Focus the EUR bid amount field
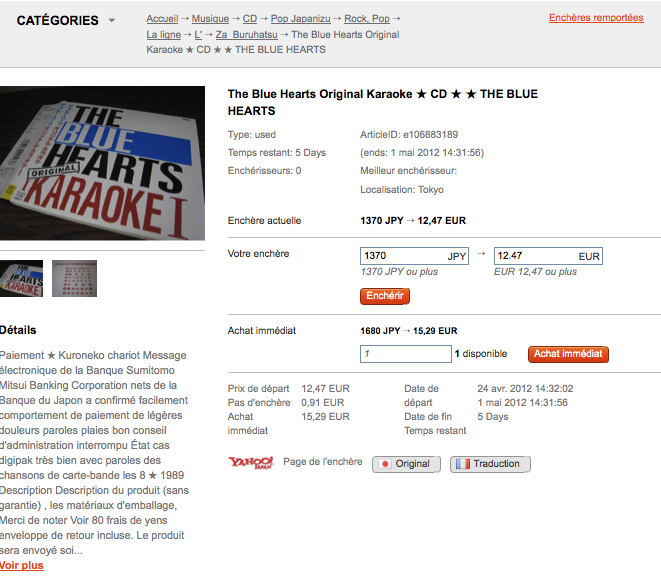The height and width of the screenshot is (583, 661). click(x=548, y=256)
